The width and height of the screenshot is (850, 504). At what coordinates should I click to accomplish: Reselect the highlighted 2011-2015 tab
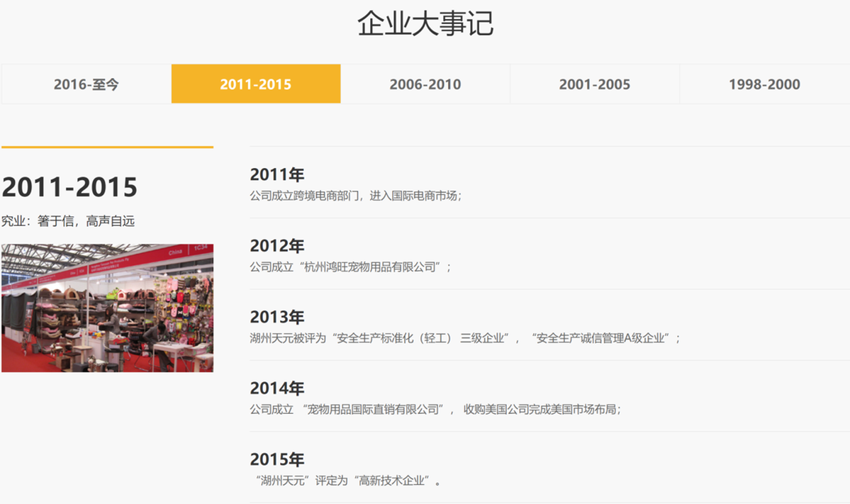[x=255, y=84]
